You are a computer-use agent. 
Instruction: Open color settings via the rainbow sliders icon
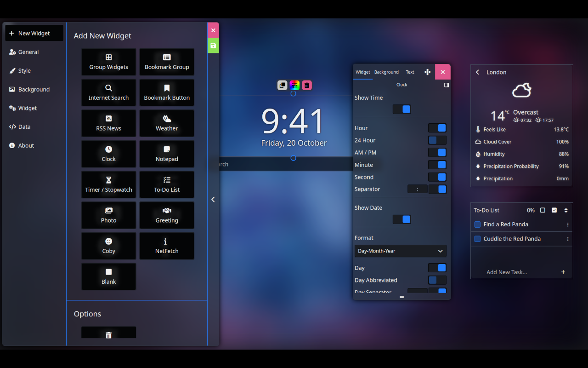(x=294, y=85)
